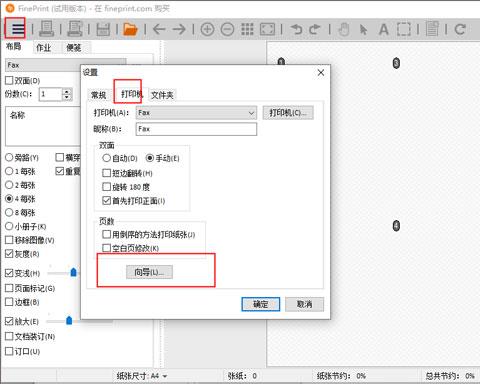The image size is (480, 384).
Task: Toggle the 页面标记(G) checkbox
Action: click(x=9, y=288)
